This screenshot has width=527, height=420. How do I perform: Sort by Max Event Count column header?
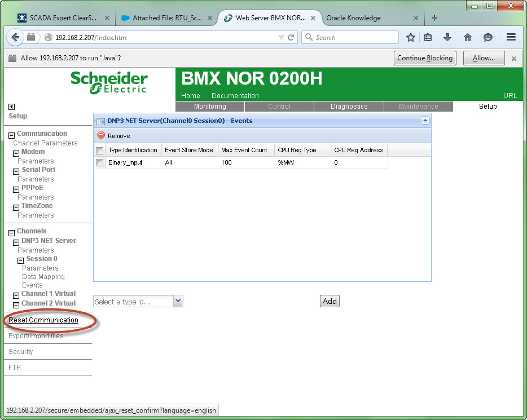pyautogui.click(x=247, y=150)
